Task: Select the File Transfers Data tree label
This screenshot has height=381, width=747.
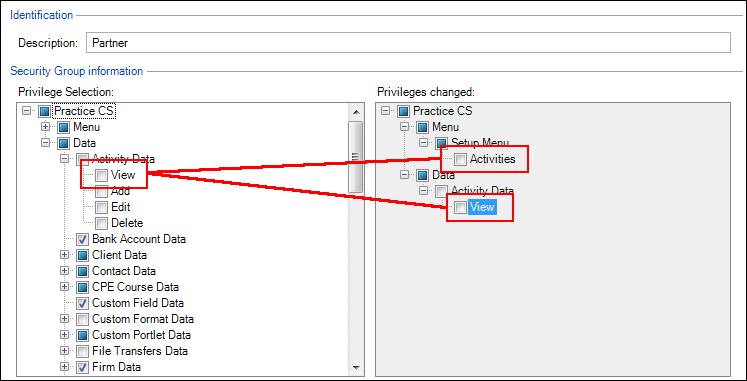Action: 140,351
